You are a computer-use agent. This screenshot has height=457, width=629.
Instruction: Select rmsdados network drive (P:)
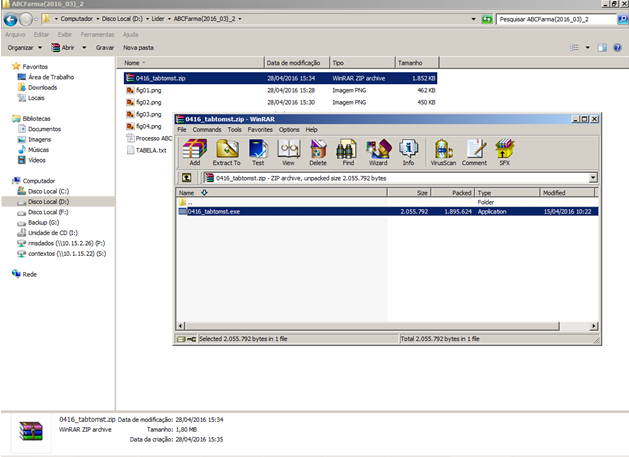click(x=66, y=244)
